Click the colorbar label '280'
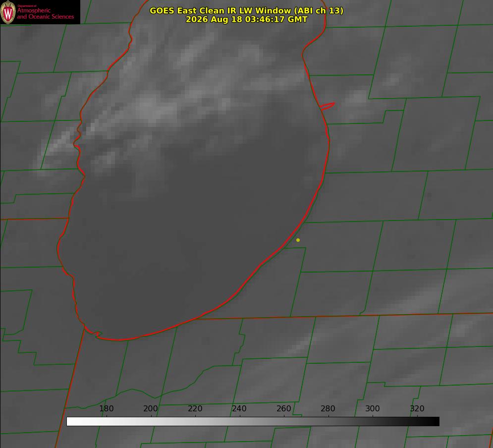 click(x=328, y=408)
